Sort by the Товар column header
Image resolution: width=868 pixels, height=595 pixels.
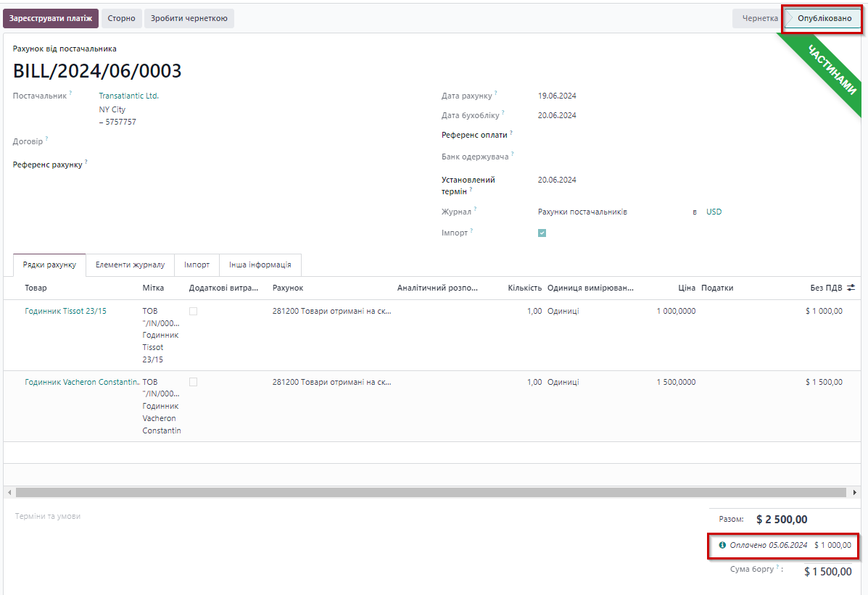click(x=36, y=288)
